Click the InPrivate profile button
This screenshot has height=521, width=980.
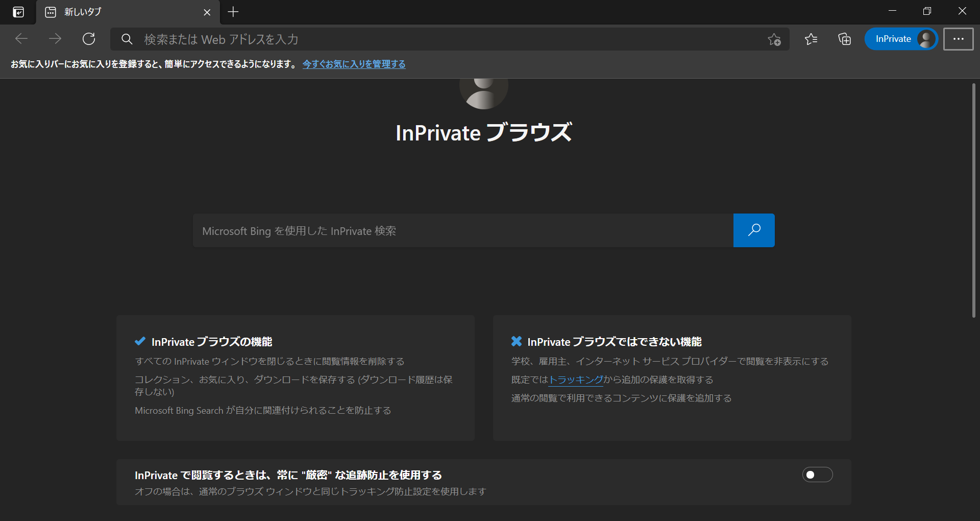901,39
